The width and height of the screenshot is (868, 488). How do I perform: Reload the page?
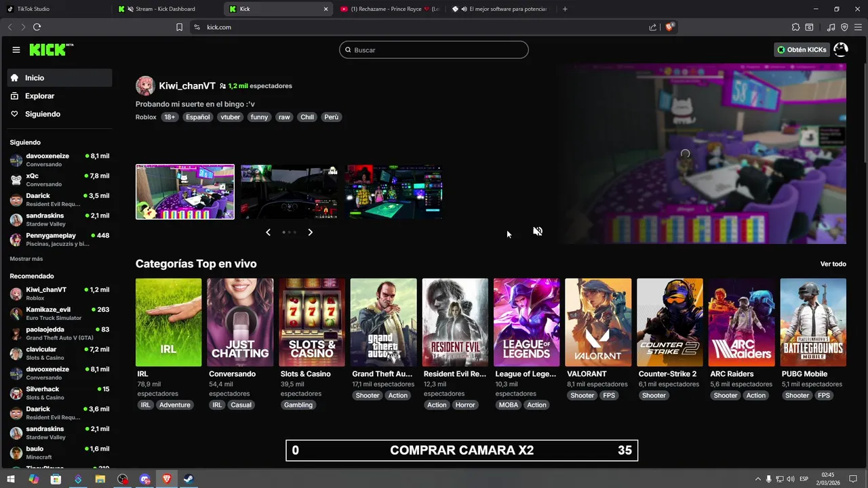[x=37, y=27]
